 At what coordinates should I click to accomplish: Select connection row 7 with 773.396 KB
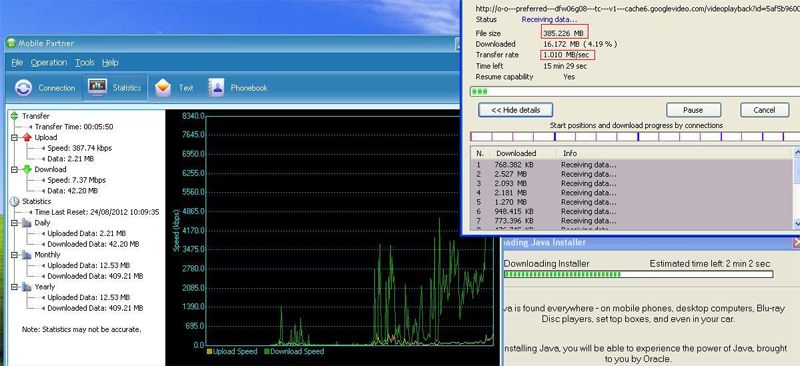(632, 220)
